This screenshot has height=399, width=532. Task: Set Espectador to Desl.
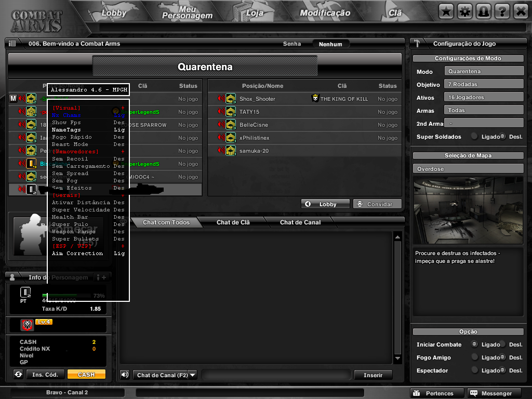pyautogui.click(x=502, y=370)
